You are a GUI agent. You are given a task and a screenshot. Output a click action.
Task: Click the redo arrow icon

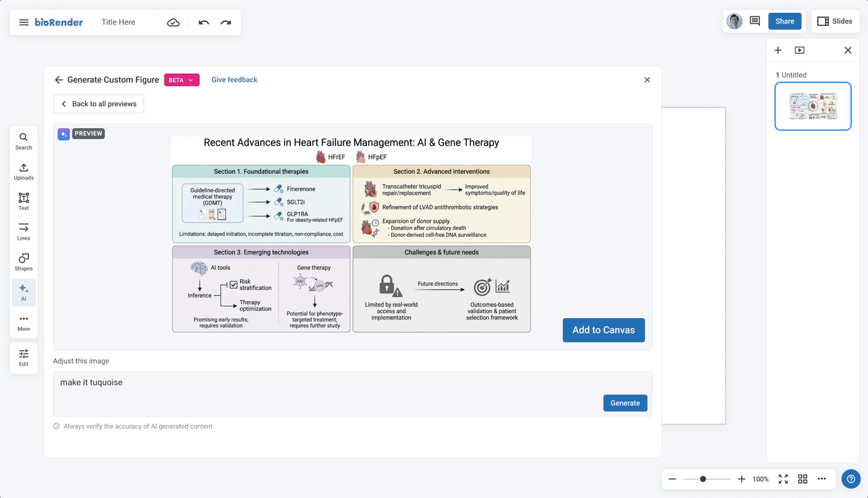(226, 22)
